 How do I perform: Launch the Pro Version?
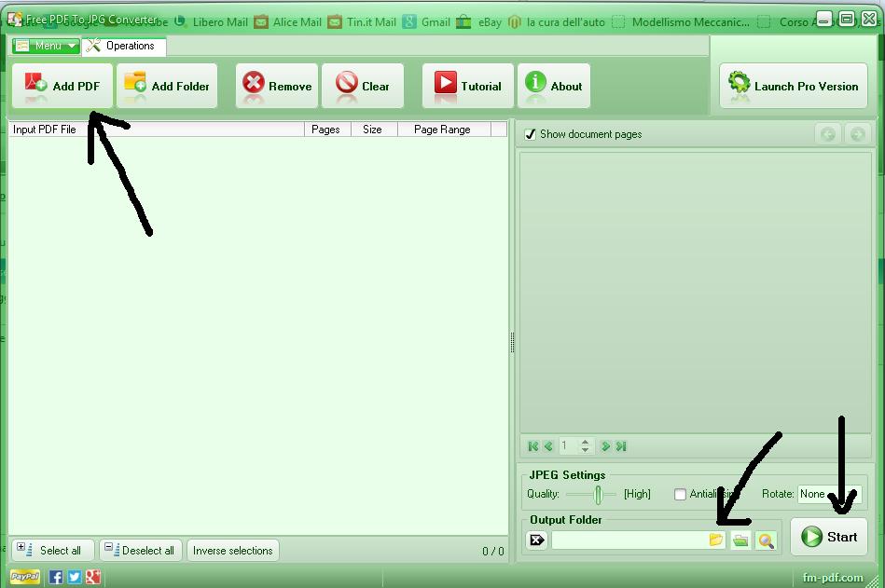794,86
